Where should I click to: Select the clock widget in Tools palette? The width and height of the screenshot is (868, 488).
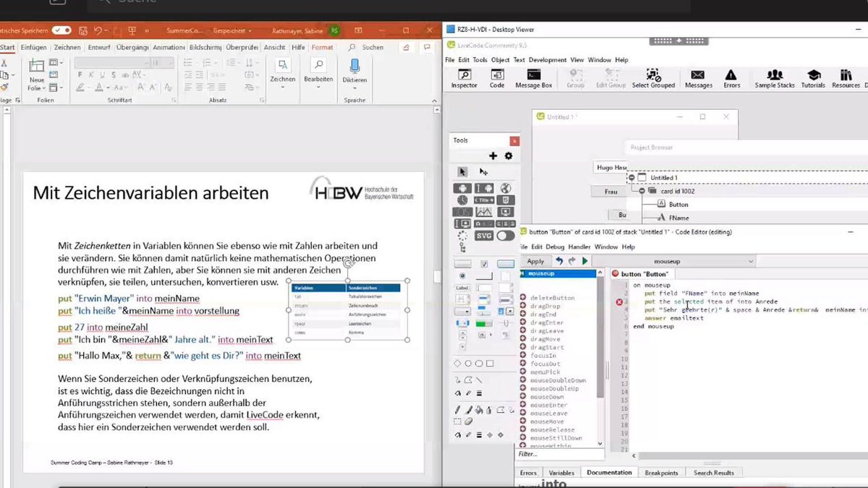(462, 200)
